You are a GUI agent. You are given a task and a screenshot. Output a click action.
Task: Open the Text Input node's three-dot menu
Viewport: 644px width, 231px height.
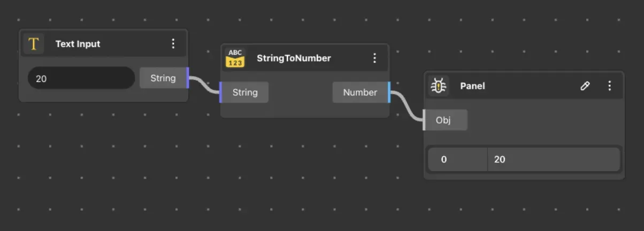[173, 44]
